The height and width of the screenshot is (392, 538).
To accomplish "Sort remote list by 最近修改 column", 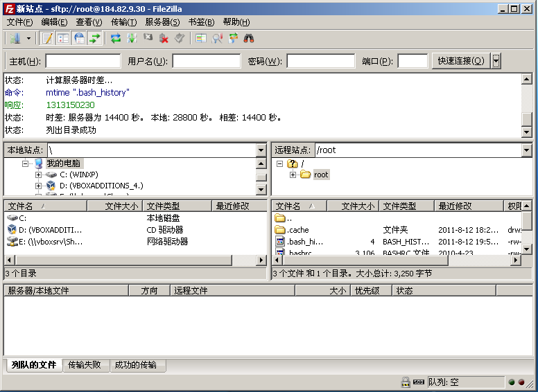I will (469, 206).
